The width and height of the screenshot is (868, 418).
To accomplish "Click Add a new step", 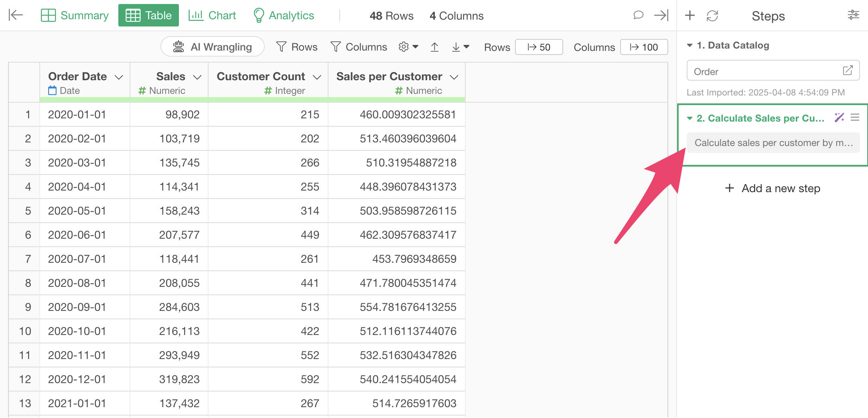I will 773,188.
